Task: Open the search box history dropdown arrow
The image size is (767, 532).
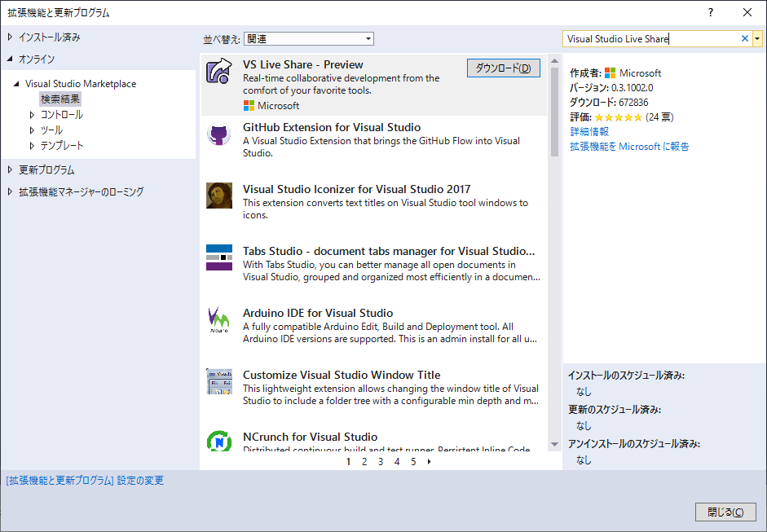Action: click(x=758, y=38)
